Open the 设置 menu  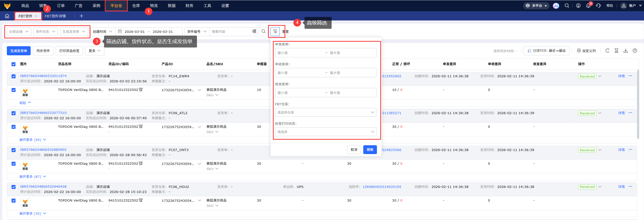[x=225, y=6]
